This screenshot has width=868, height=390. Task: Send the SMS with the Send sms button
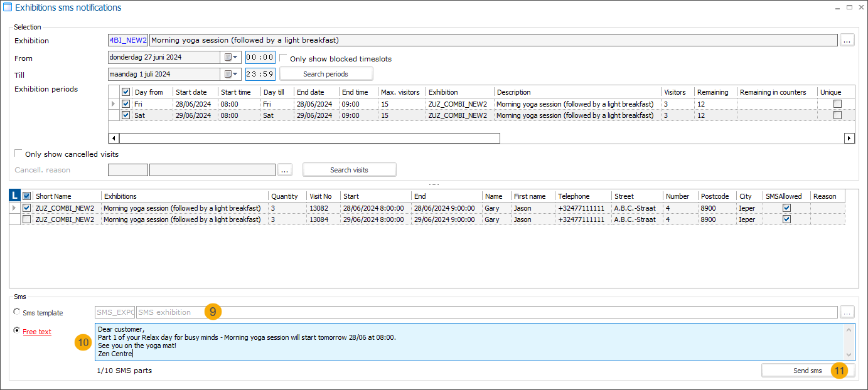807,370
